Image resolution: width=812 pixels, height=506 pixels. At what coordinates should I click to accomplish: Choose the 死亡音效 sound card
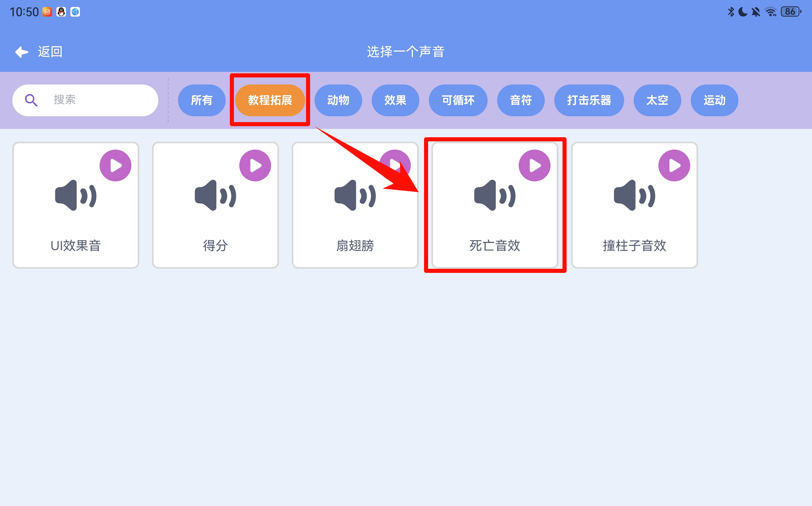[495, 205]
